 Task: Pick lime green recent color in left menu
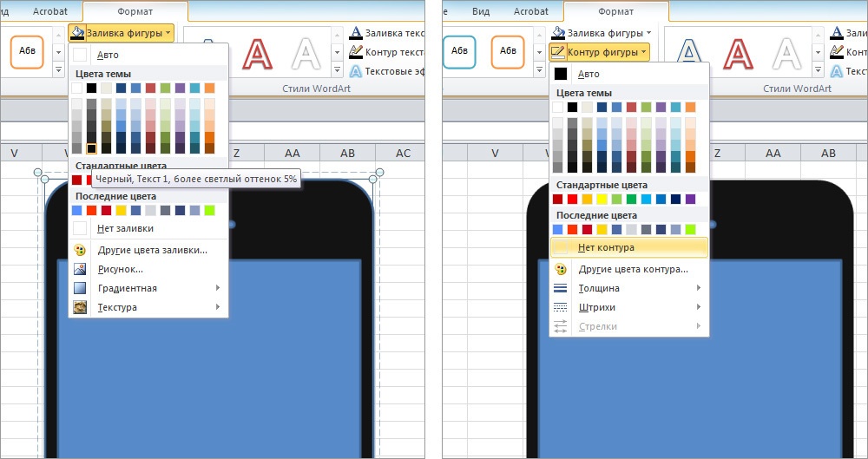(x=209, y=210)
